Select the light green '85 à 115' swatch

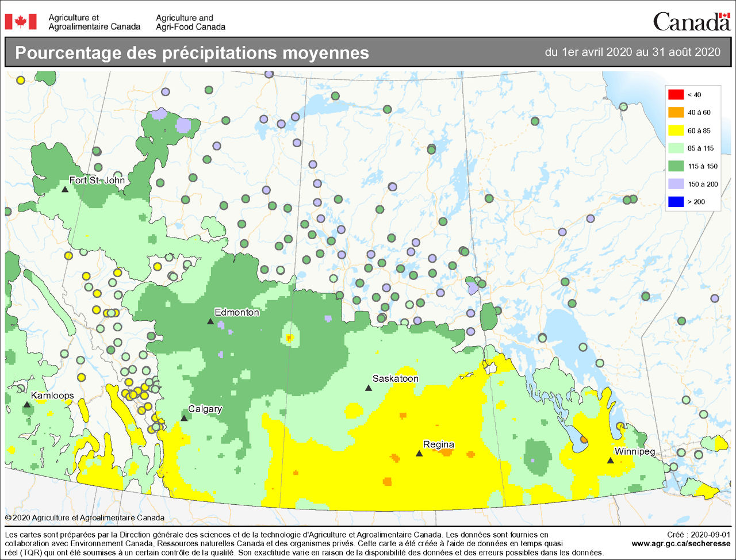click(x=676, y=148)
